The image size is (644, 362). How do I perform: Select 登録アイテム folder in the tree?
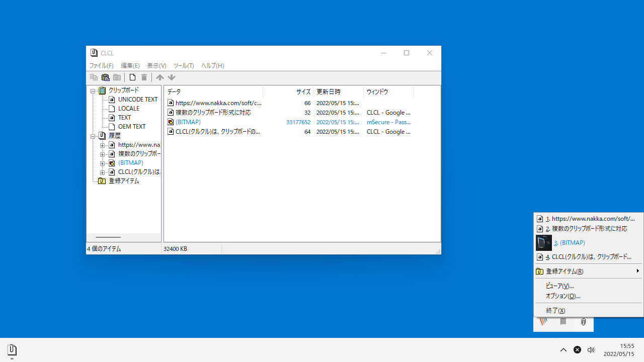pyautogui.click(x=124, y=181)
